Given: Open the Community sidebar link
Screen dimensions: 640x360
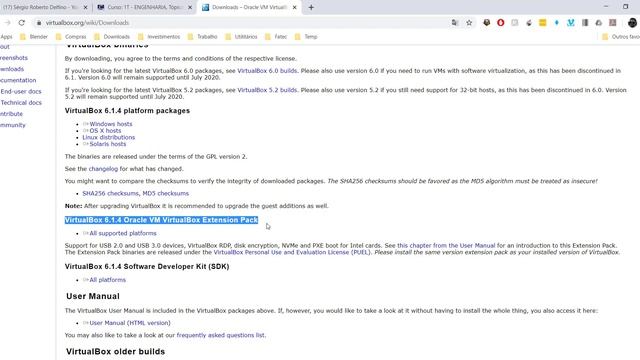Looking at the screenshot, I should click(13, 125).
